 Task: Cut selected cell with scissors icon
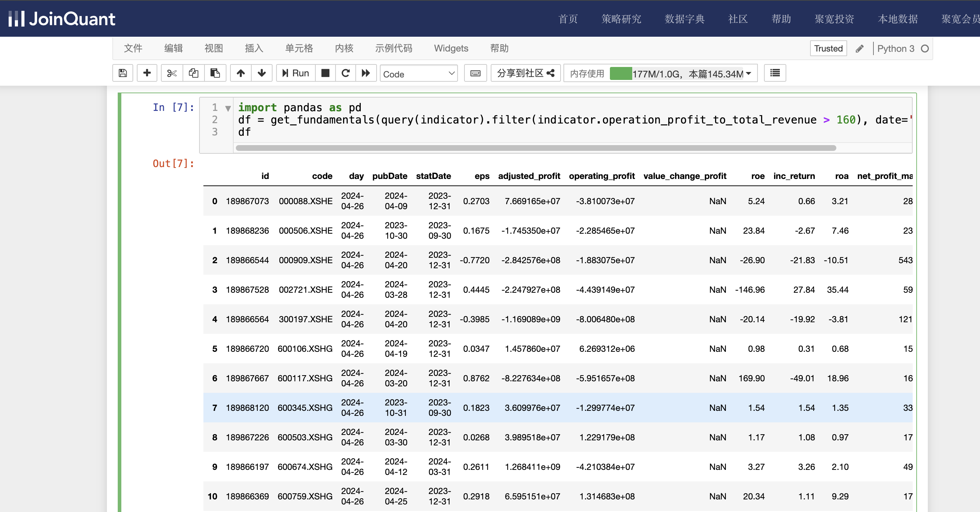(172, 73)
